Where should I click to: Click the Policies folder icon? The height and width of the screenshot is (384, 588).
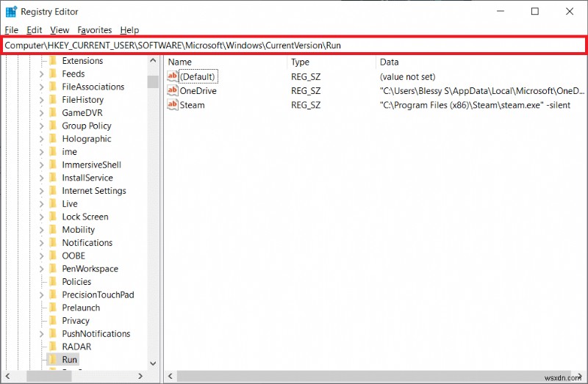click(53, 282)
